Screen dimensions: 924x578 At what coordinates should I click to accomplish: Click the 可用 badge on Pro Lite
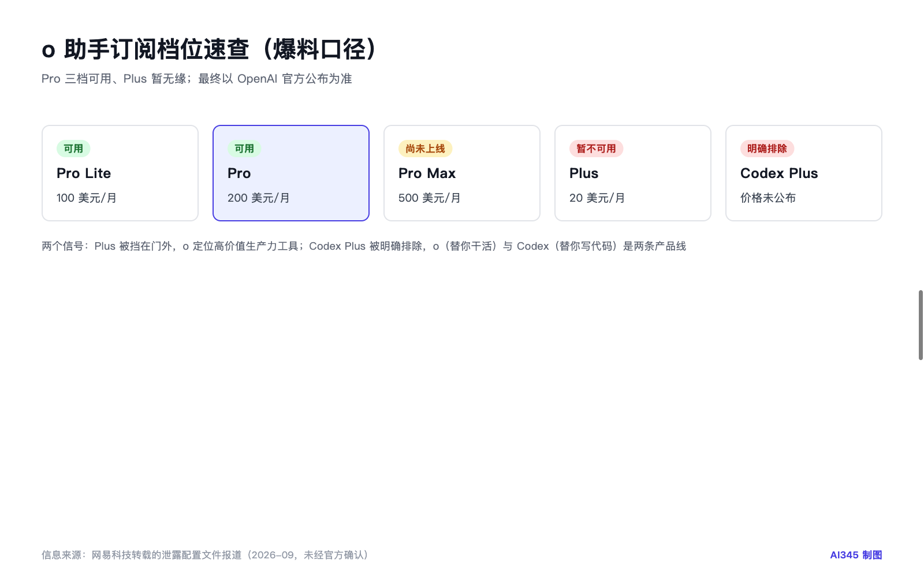coord(73,149)
